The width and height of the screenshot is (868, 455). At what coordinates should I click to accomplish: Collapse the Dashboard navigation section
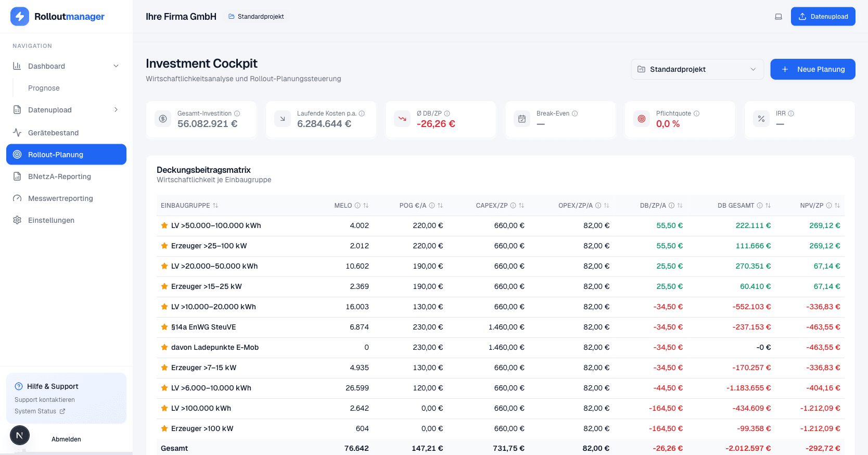[x=116, y=66]
